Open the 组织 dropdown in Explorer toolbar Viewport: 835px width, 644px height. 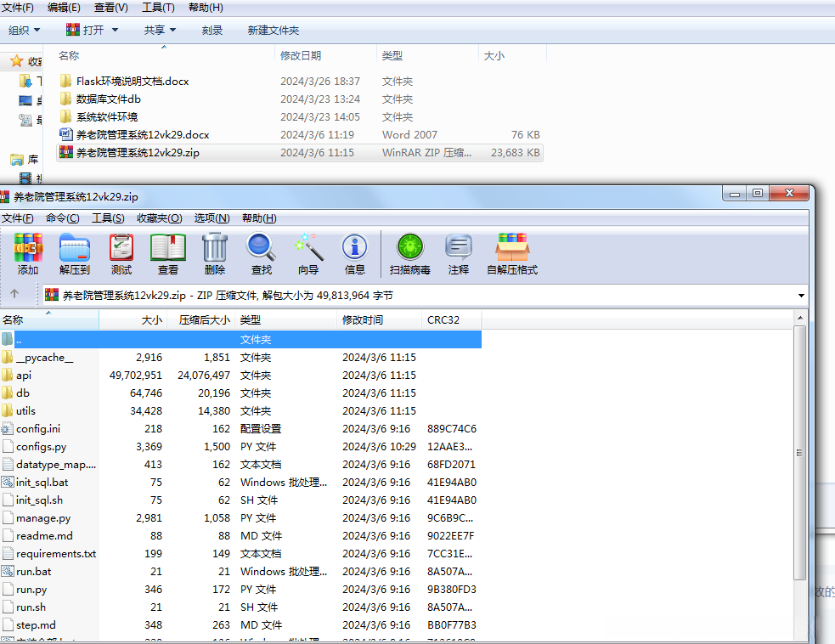point(25,31)
